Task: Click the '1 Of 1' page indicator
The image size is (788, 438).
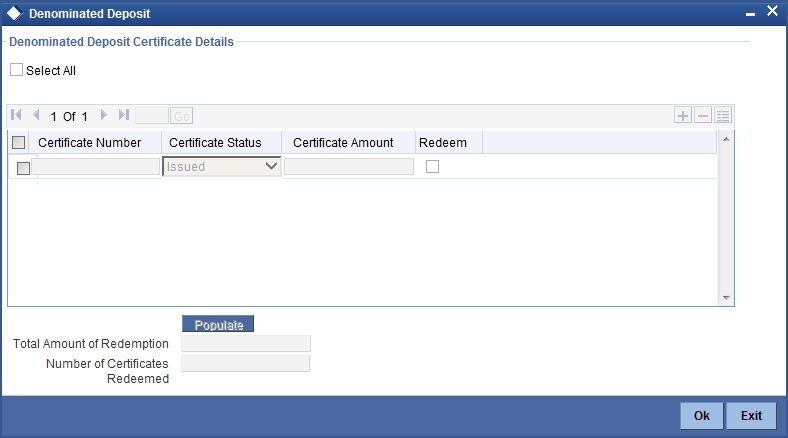Action: click(x=69, y=117)
